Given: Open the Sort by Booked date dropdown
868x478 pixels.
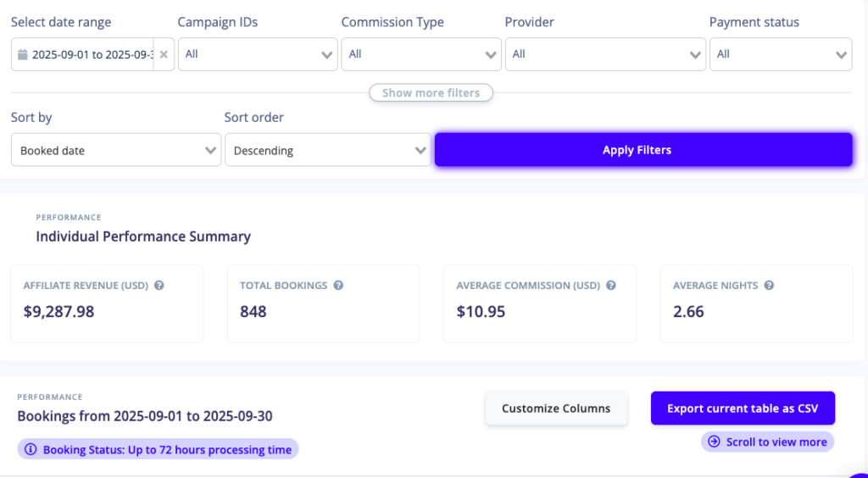Looking at the screenshot, I should [116, 151].
